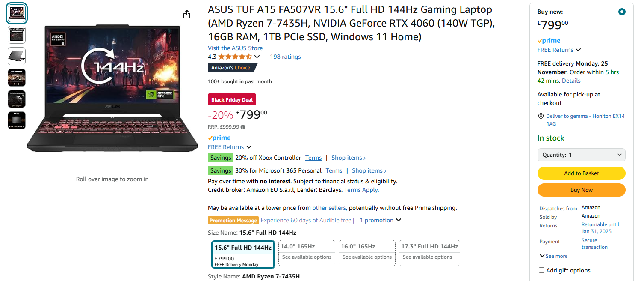Select the third thumbnail showing laptop lid
Viewport: 644px width, 281px height.
pyautogui.click(x=17, y=56)
